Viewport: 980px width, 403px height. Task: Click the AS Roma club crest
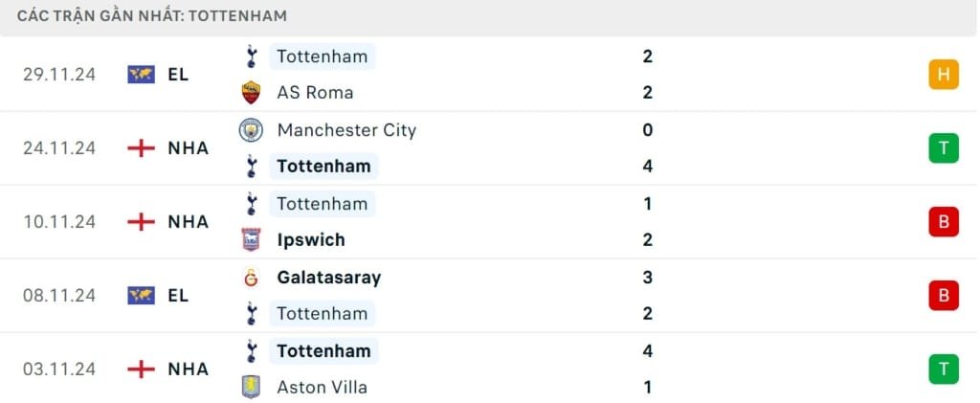(x=251, y=93)
